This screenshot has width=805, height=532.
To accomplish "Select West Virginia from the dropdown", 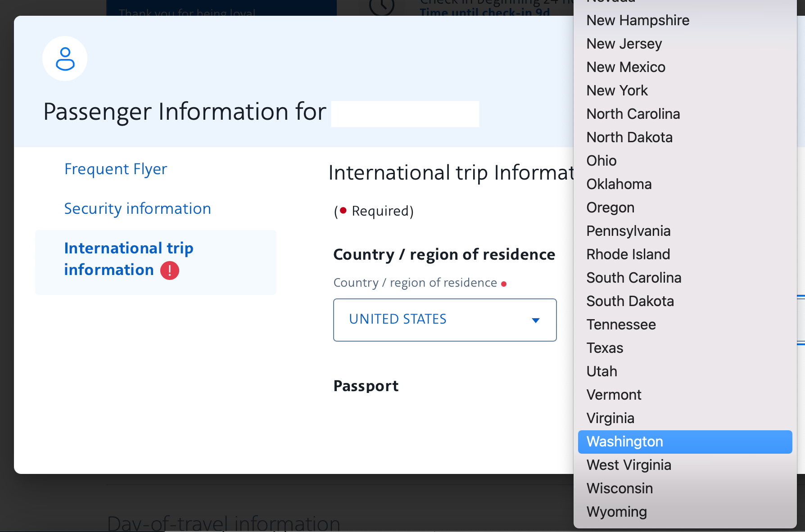I will click(x=629, y=465).
